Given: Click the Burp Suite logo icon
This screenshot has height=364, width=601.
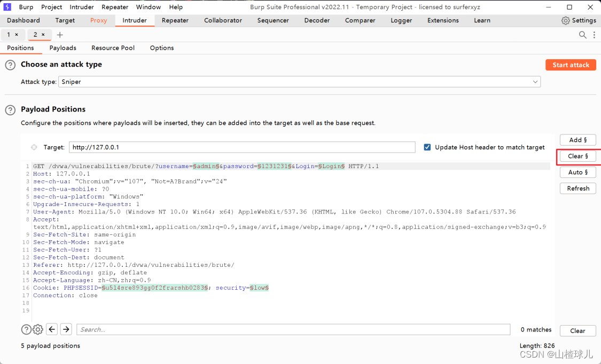Looking at the screenshot, I should 7,7.
